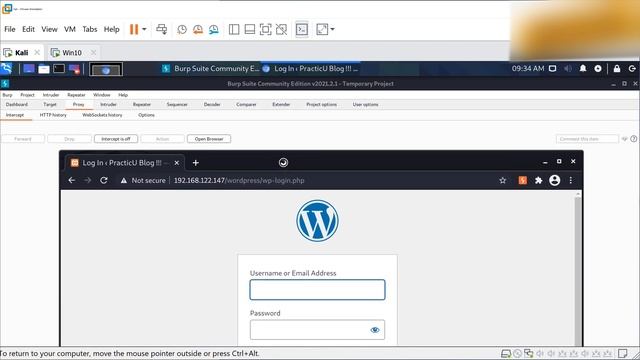
Task: Pause the virtual machine from VMware toolbar
Action: point(134,29)
